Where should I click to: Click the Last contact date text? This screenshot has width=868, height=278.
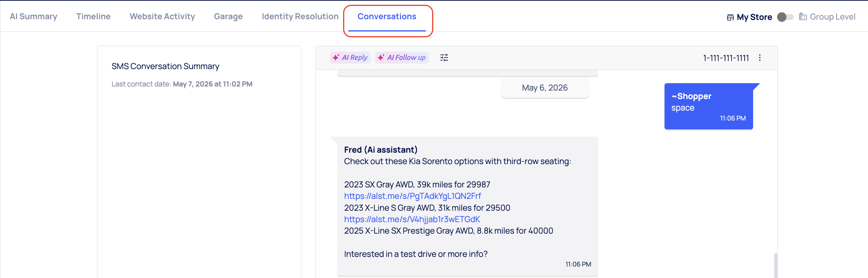[182, 84]
